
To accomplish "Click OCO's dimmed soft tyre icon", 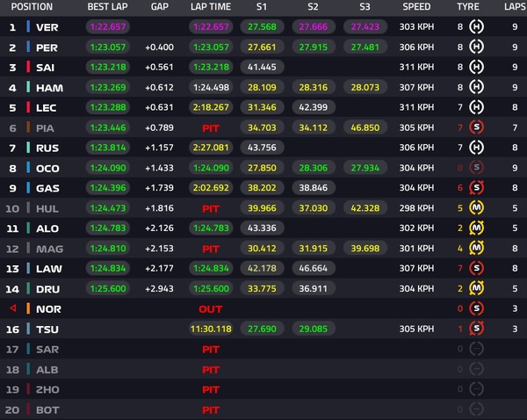I will tap(476, 168).
